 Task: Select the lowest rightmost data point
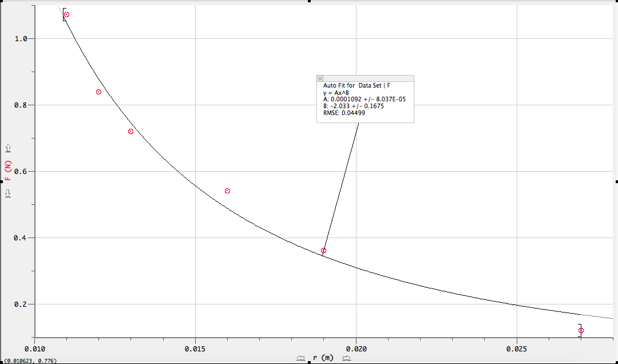[x=581, y=330]
